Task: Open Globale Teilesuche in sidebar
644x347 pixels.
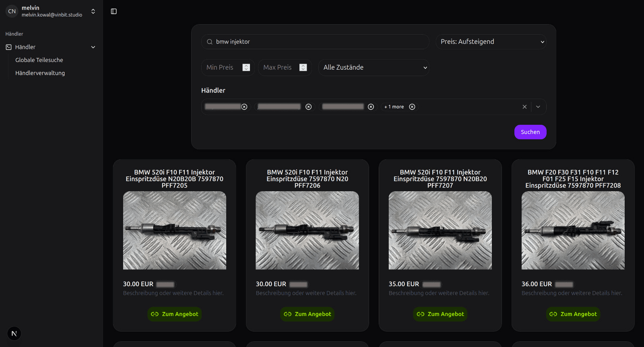Action: point(39,60)
